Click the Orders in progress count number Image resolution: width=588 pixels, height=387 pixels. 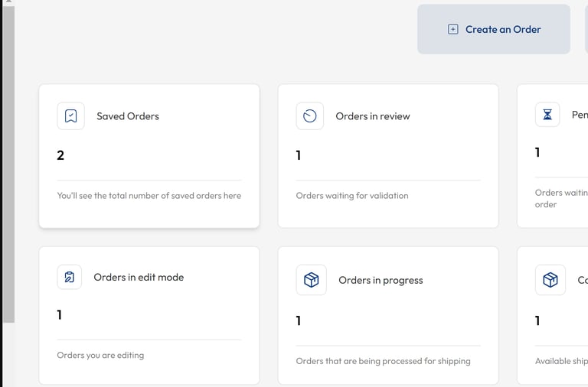(x=299, y=320)
